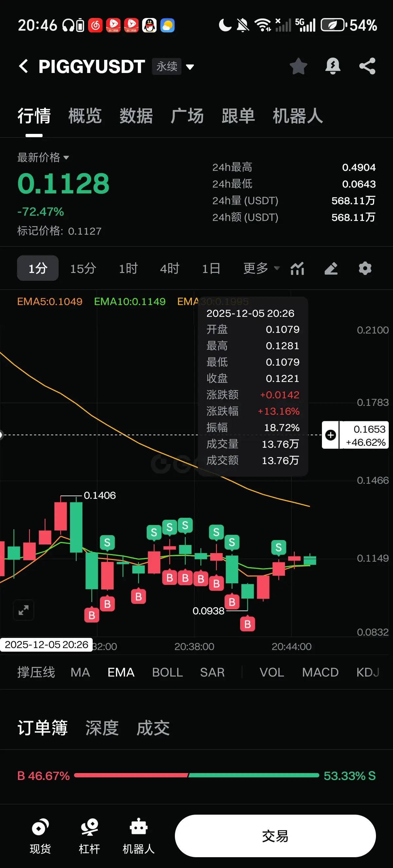Open the 成交 tab
Screen dimensions: 393x868
click(x=153, y=728)
